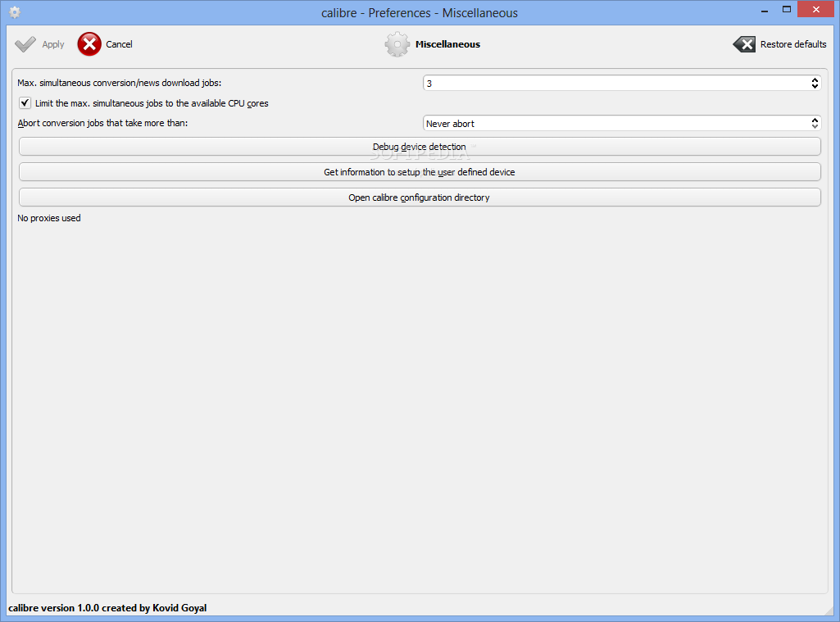Click the Restore defaults arrow icon
Image resolution: width=840 pixels, height=622 pixels.
[744, 44]
